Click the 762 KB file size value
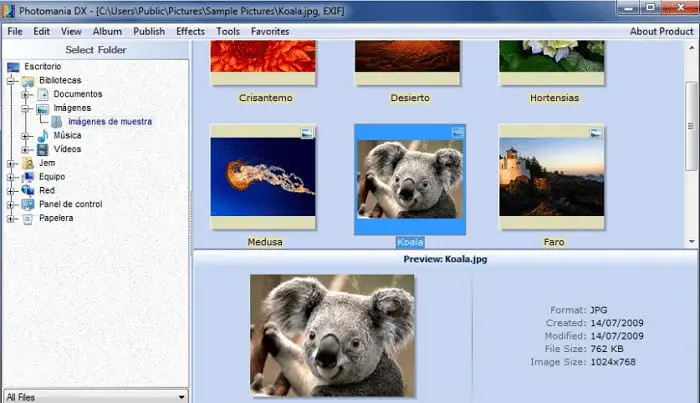700x403 pixels. (607, 349)
